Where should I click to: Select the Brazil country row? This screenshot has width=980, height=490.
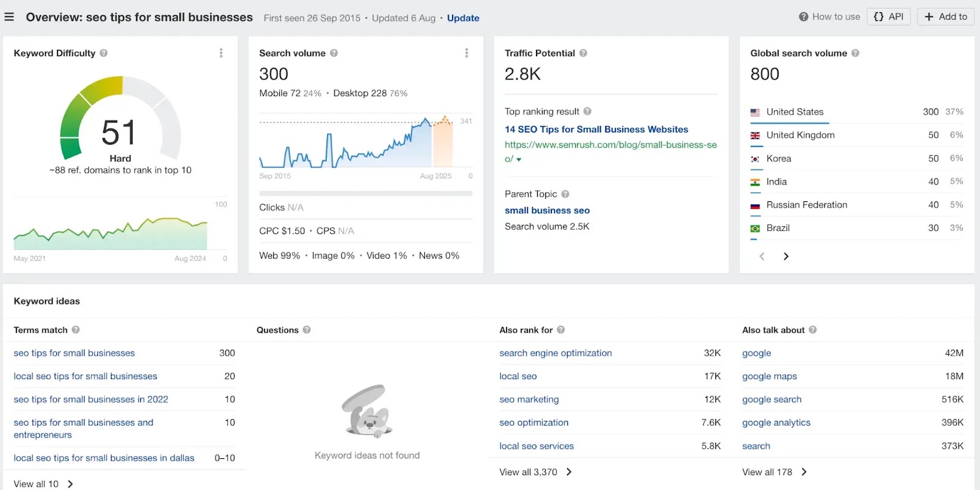pos(857,228)
